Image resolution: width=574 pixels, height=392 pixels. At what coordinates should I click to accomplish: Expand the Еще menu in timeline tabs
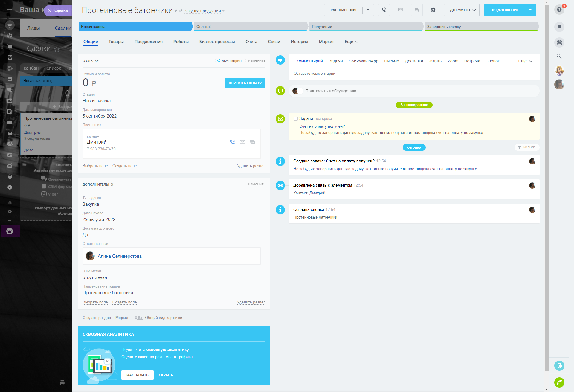click(525, 61)
